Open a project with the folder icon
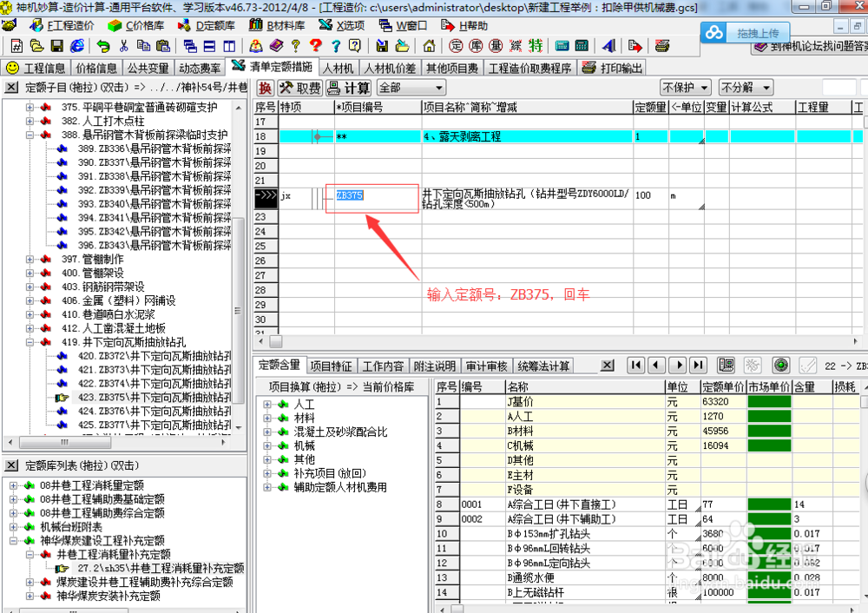868x613 pixels. (36, 46)
